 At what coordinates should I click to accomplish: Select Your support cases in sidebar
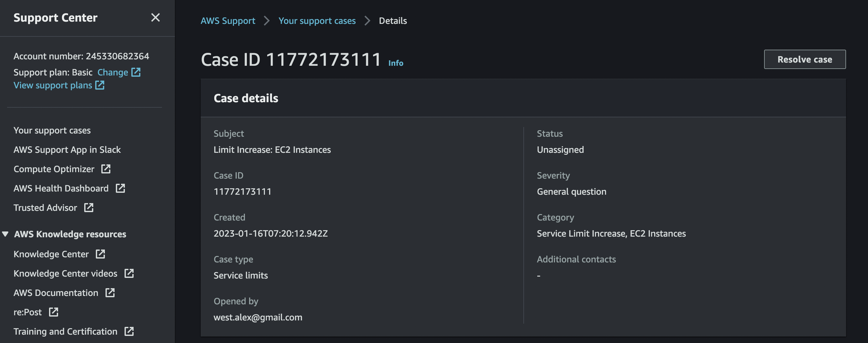click(52, 130)
